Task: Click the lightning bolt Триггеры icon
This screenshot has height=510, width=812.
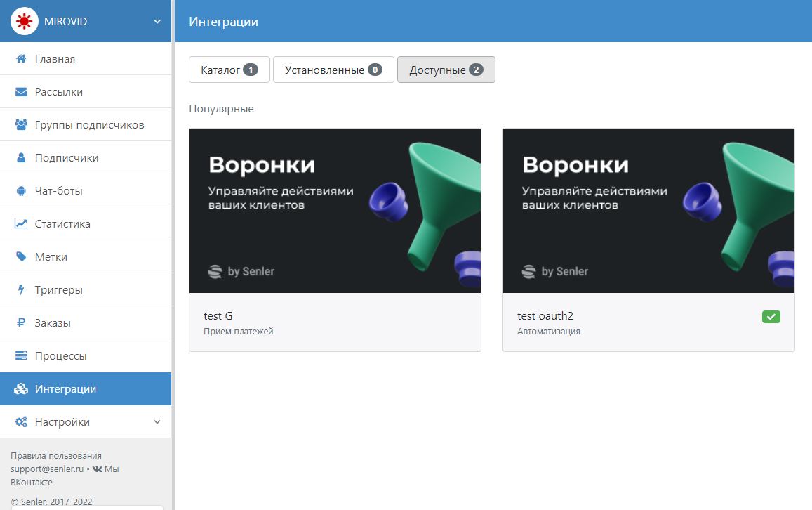Action: pyautogui.click(x=21, y=290)
